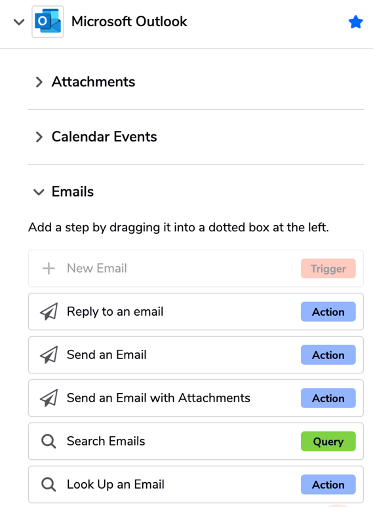Click the Microsoft Outlook logo icon
This screenshot has width=376, height=512.
(48, 22)
